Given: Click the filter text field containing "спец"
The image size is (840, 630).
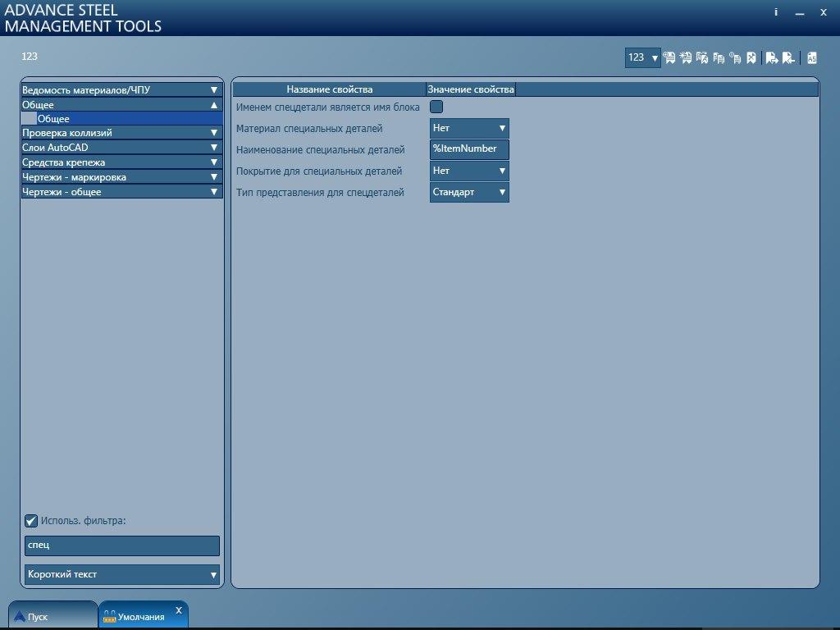Looking at the screenshot, I should point(121,546).
